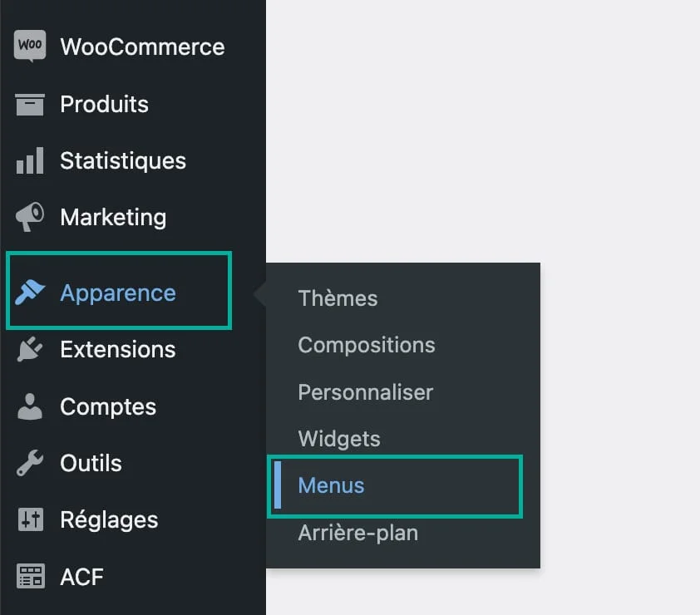Select the Comptes sidebar entry

pyautogui.click(x=106, y=406)
